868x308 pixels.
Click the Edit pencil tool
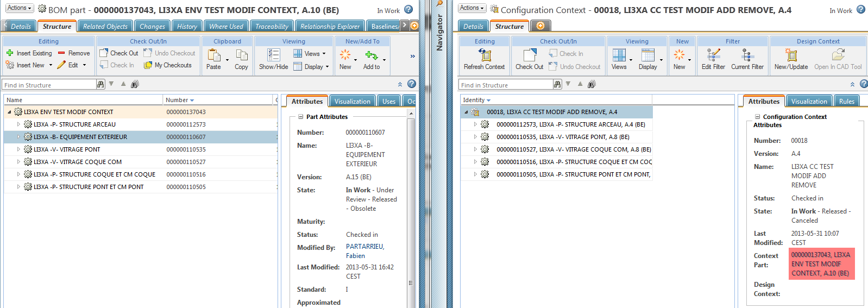[x=68, y=65]
